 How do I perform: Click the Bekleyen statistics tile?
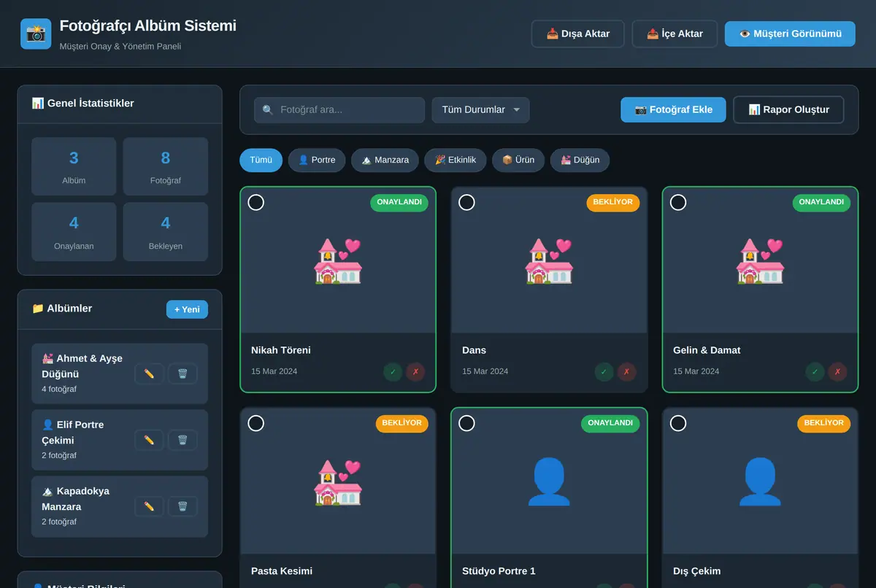[166, 231]
